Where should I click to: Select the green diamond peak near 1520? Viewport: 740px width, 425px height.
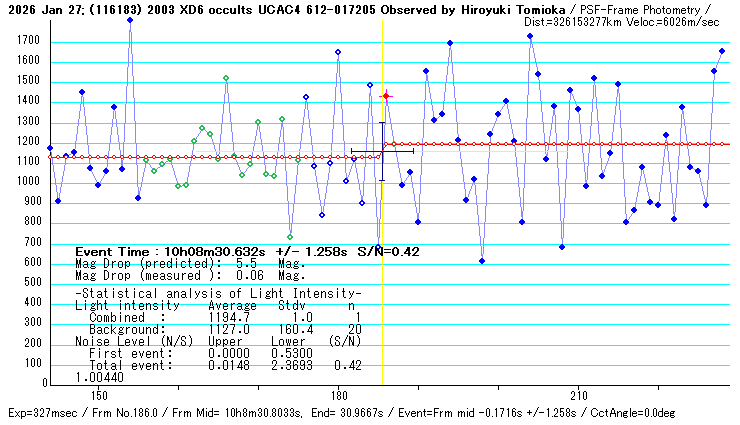(226, 78)
